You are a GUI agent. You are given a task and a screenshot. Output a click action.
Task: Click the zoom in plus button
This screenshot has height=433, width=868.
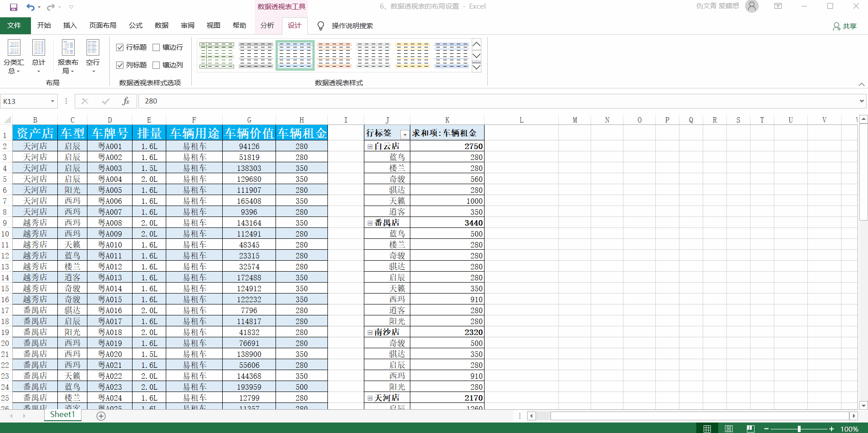(x=832, y=429)
